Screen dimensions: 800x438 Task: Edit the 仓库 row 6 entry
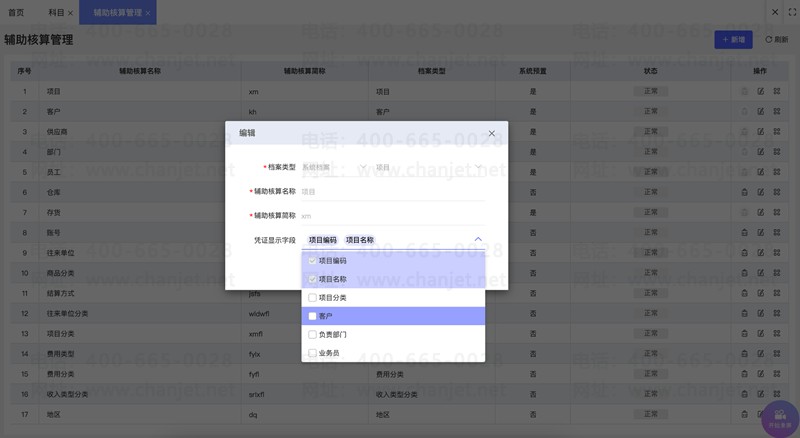tap(761, 192)
